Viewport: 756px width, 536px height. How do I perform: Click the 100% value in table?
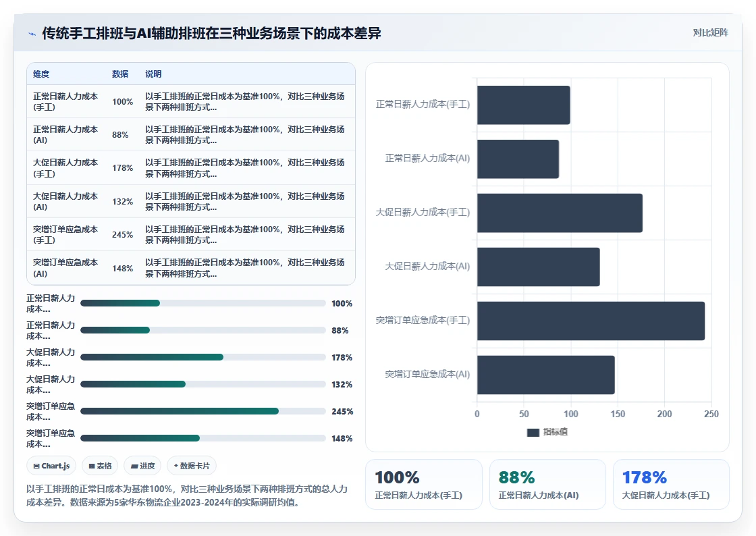[122, 102]
